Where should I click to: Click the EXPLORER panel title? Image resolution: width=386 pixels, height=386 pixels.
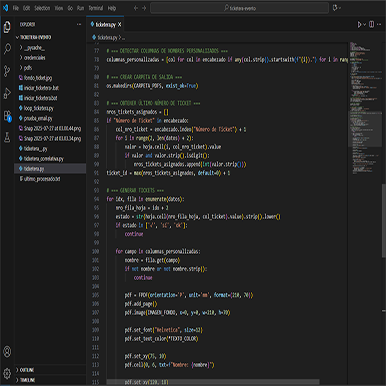point(27,24)
